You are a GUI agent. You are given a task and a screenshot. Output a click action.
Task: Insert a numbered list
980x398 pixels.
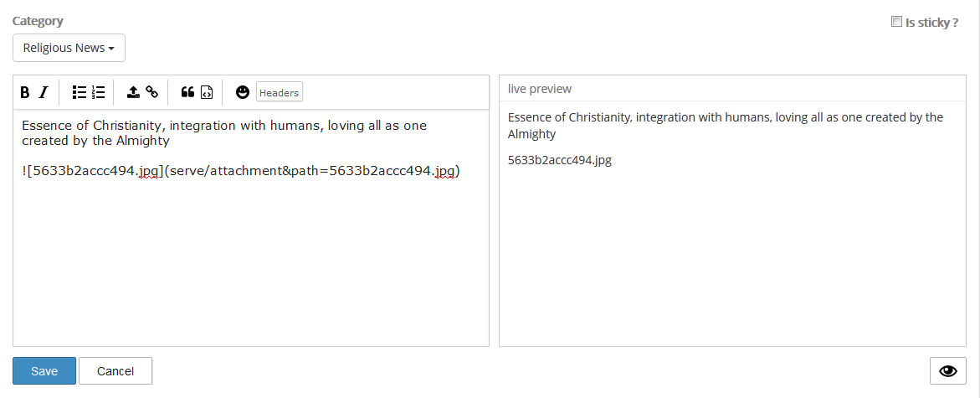pyautogui.click(x=98, y=92)
